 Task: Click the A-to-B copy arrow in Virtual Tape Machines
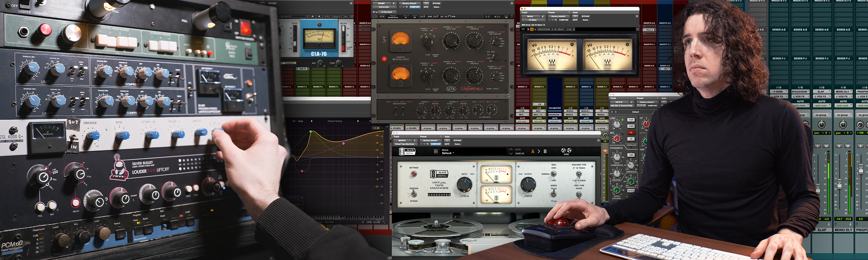click(x=539, y=151)
